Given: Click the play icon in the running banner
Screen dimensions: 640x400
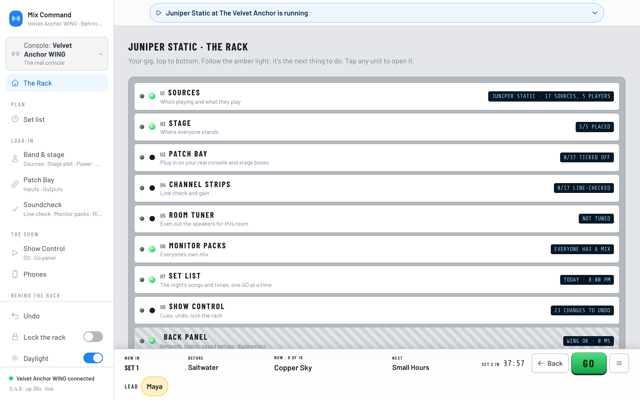Looking at the screenshot, I should click(159, 13).
